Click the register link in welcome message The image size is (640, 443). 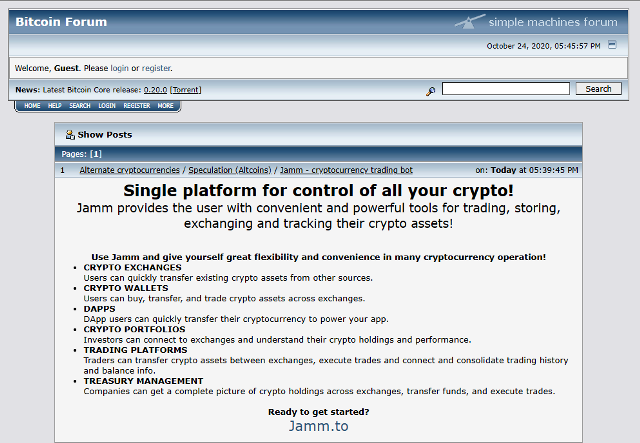(x=157, y=68)
